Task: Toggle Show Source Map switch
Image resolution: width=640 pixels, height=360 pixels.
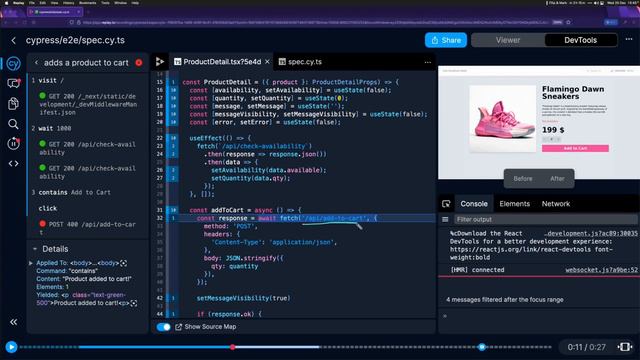Action: tap(163, 327)
